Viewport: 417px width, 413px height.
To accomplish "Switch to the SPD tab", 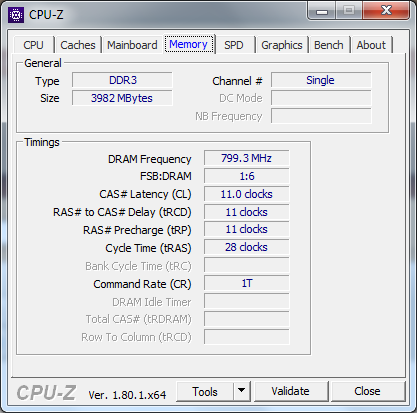I will pyautogui.click(x=234, y=45).
